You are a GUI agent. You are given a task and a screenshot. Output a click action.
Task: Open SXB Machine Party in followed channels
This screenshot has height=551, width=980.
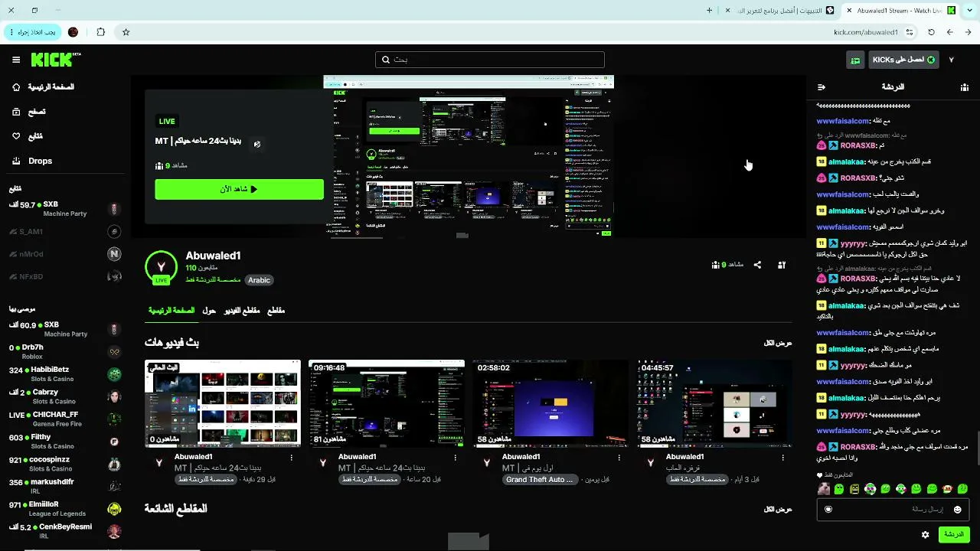pyautogui.click(x=65, y=209)
